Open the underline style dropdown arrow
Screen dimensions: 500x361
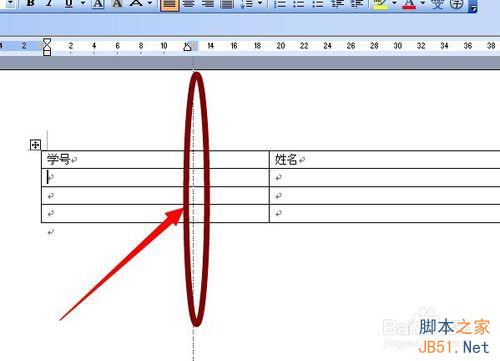coord(83,3)
